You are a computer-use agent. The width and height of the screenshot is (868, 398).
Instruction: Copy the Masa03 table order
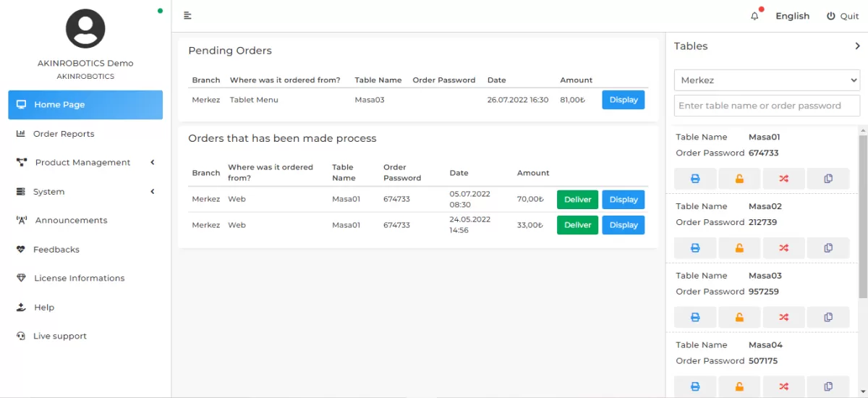(828, 317)
